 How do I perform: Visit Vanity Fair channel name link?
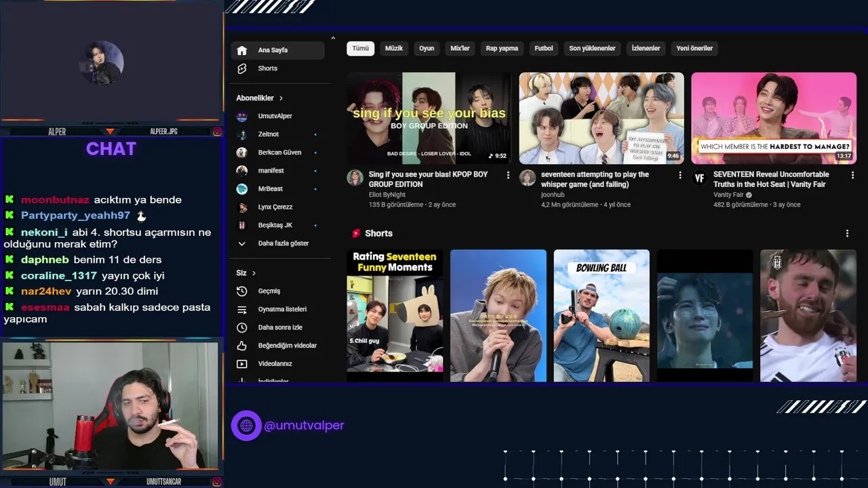728,195
